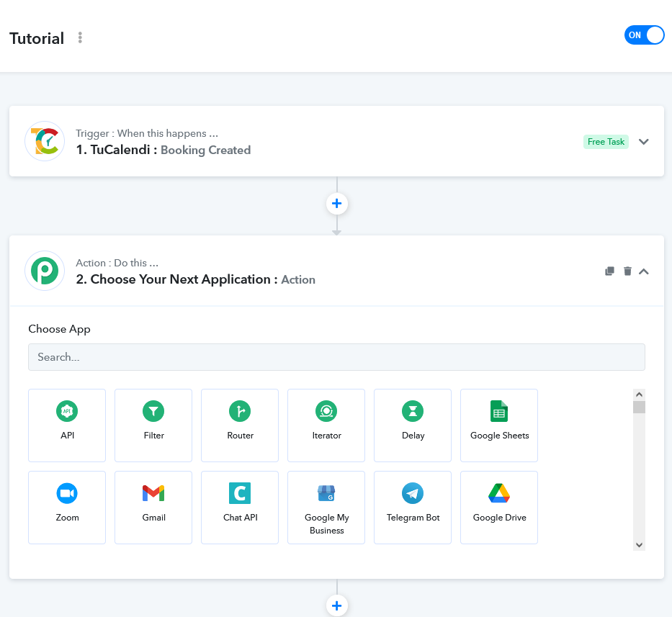The width and height of the screenshot is (672, 617).
Task: Pick the Chat API app tile
Action: 240,508
